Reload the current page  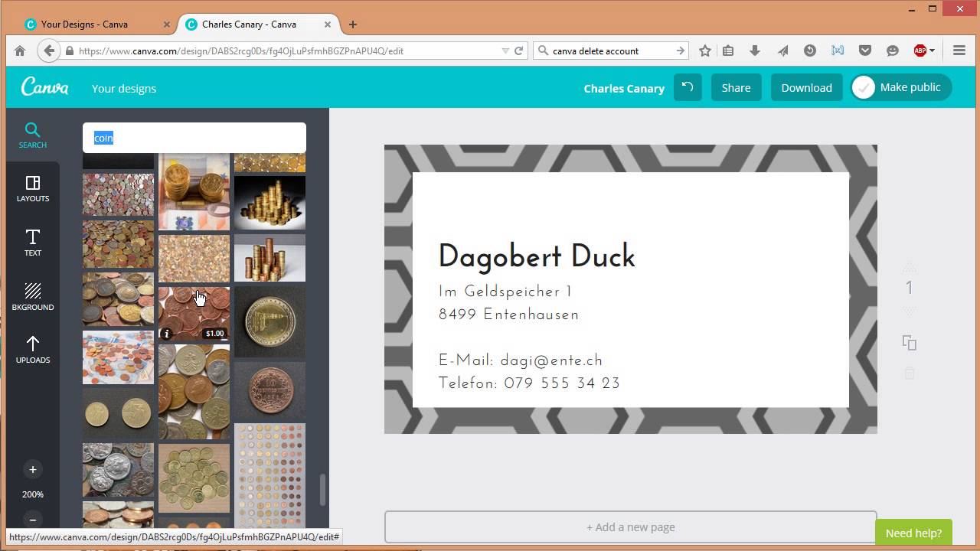(x=518, y=51)
